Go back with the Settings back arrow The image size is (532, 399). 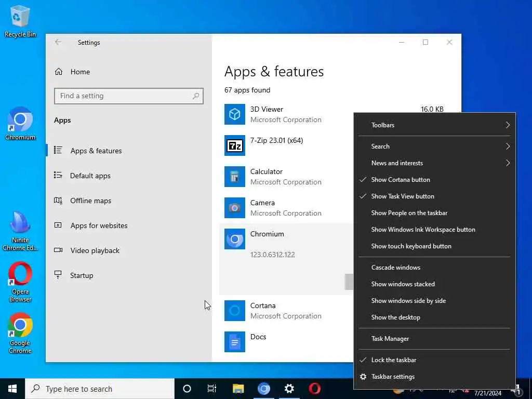point(58,42)
